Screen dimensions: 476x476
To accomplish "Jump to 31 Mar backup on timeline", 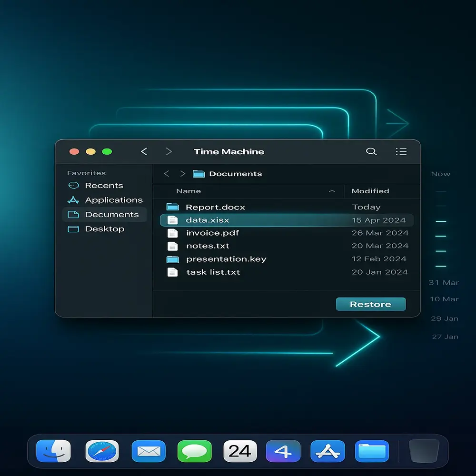I will tap(444, 283).
